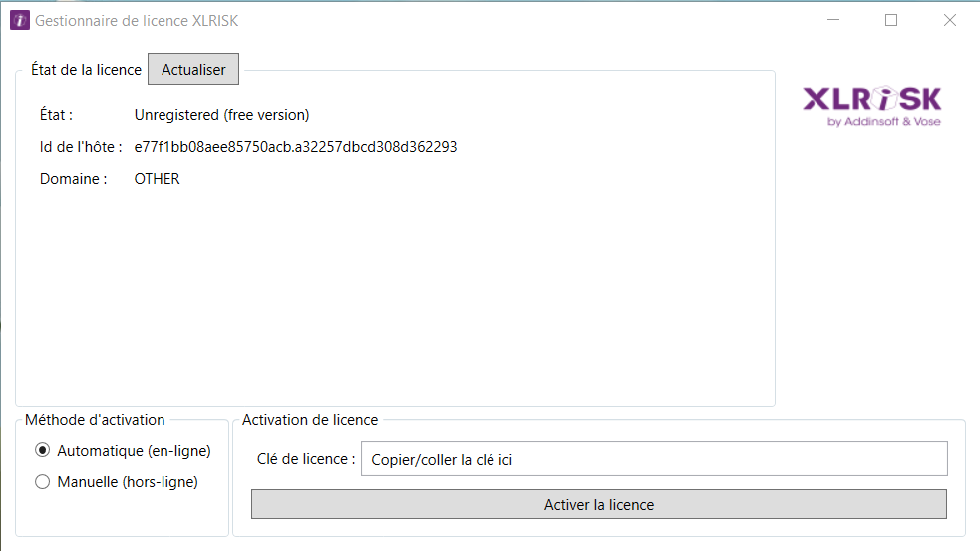Maximize the license manager window
The image size is (980, 551).
pyautogui.click(x=891, y=20)
